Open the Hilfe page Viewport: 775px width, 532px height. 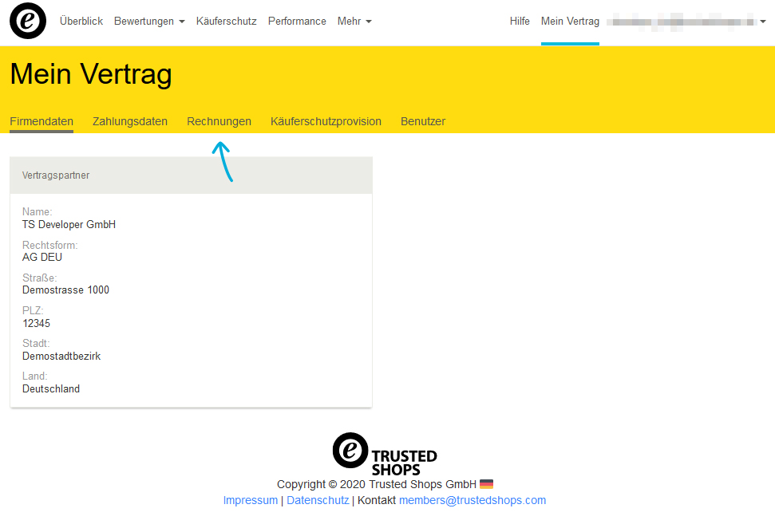(520, 22)
